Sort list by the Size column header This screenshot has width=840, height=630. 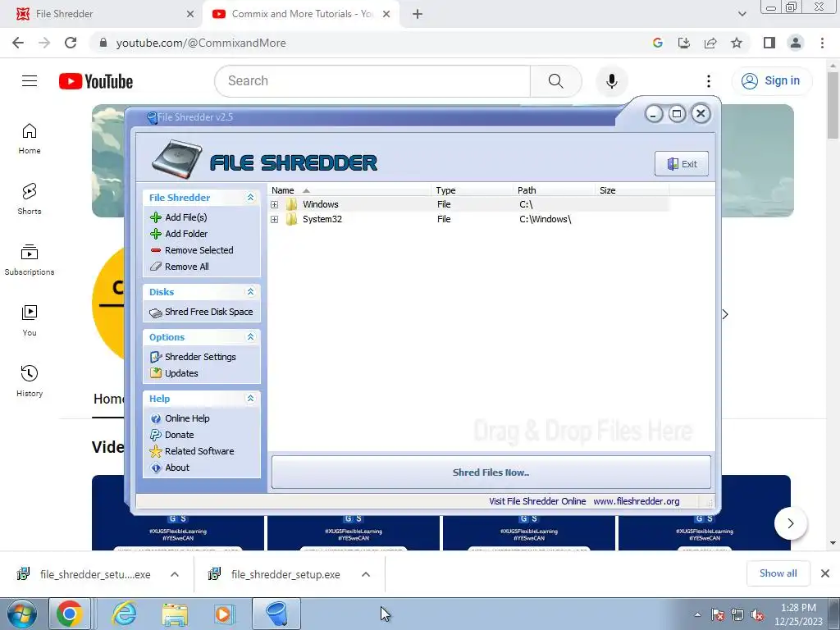point(632,190)
